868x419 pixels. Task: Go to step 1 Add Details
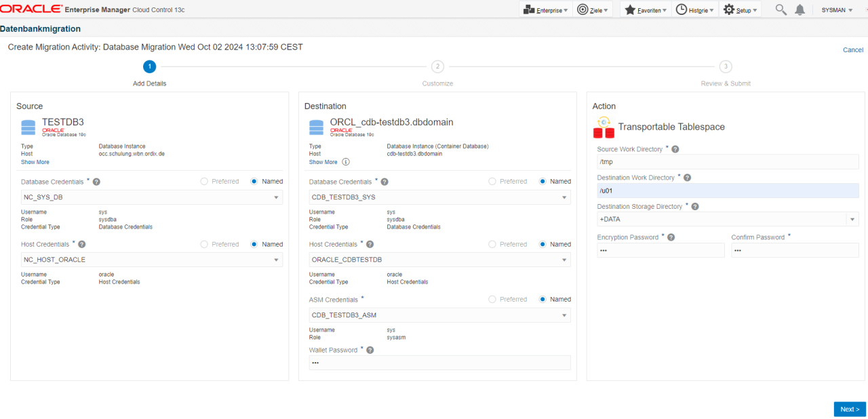tap(149, 66)
